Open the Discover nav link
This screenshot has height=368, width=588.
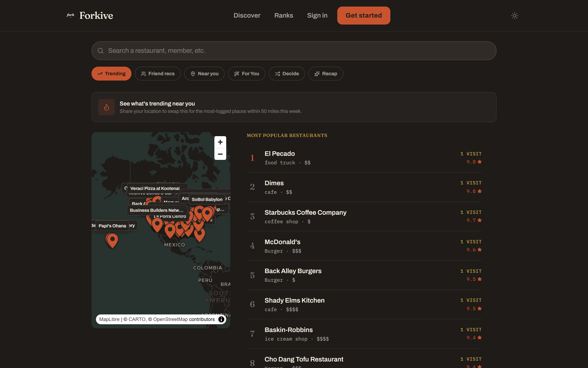(247, 15)
